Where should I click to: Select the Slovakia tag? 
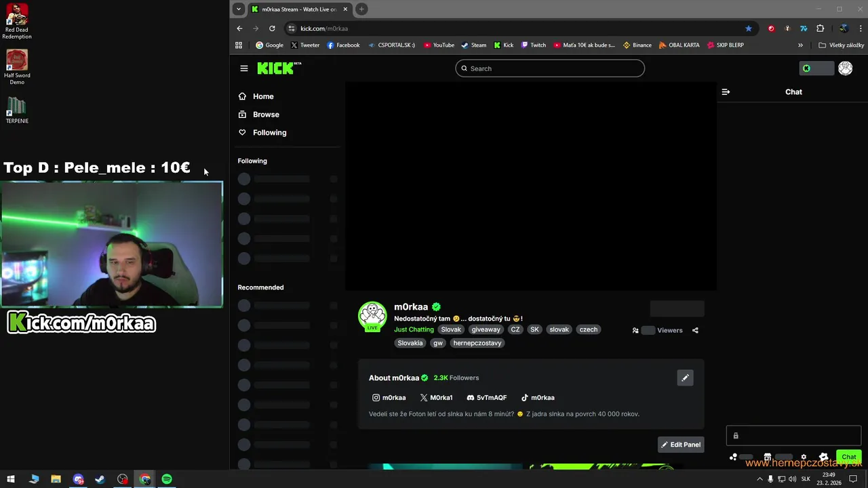410,343
